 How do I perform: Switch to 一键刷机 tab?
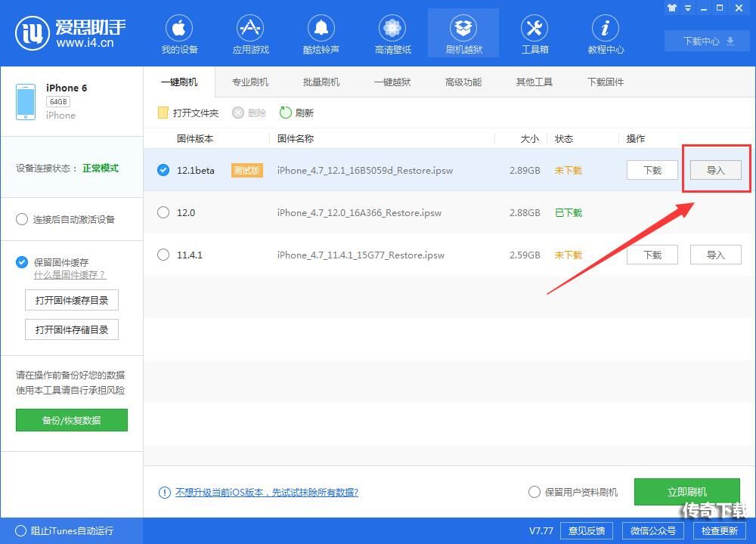pos(179,82)
